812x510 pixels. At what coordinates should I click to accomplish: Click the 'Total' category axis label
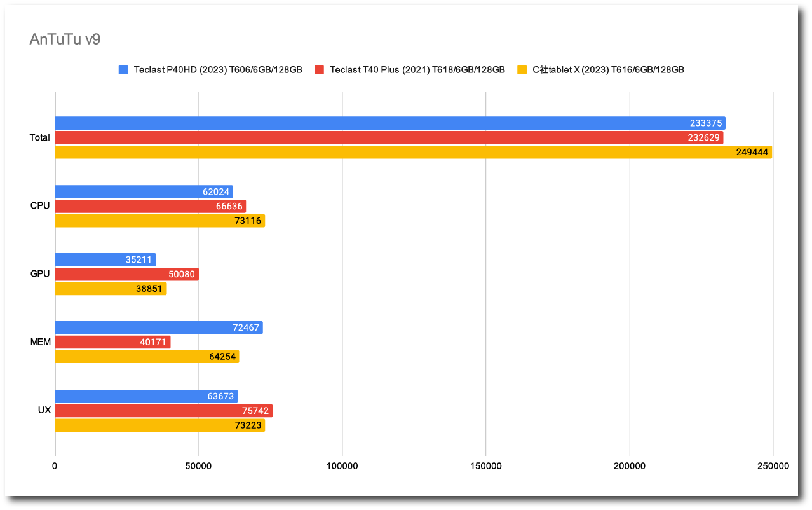tap(39, 137)
